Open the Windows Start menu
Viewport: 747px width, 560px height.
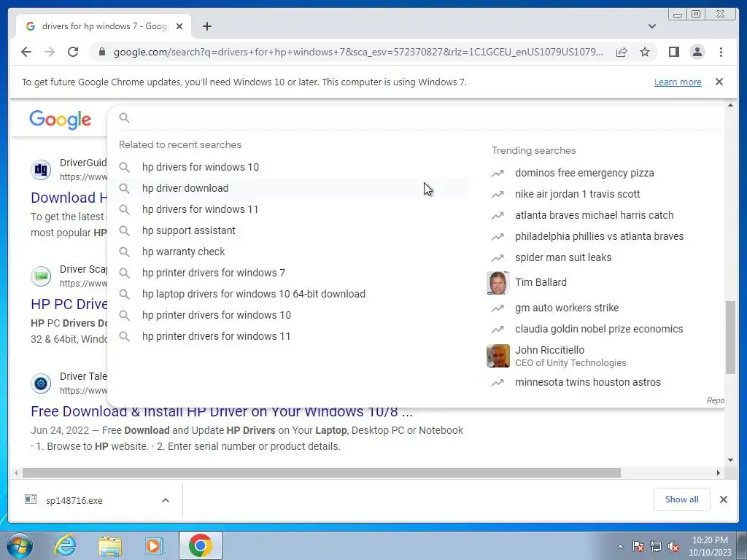(20, 545)
